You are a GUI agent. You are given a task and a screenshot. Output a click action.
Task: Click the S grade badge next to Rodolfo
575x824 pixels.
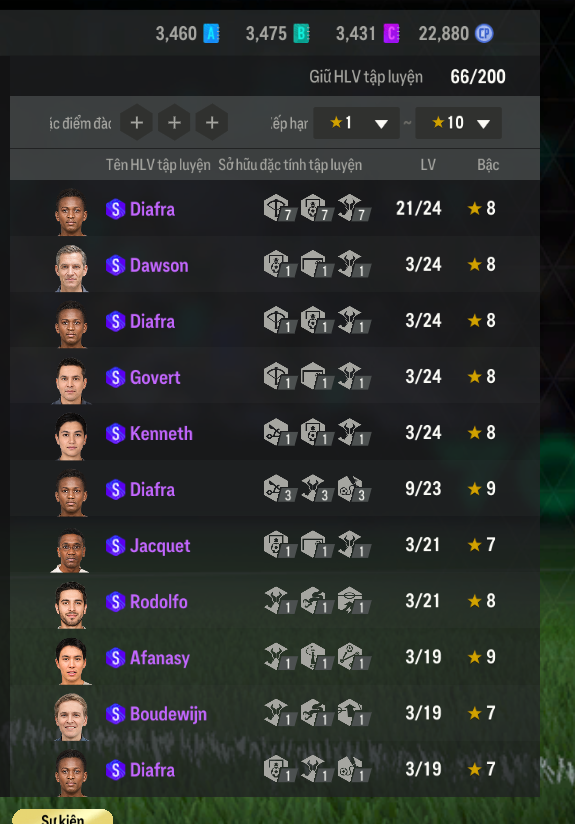(x=115, y=602)
